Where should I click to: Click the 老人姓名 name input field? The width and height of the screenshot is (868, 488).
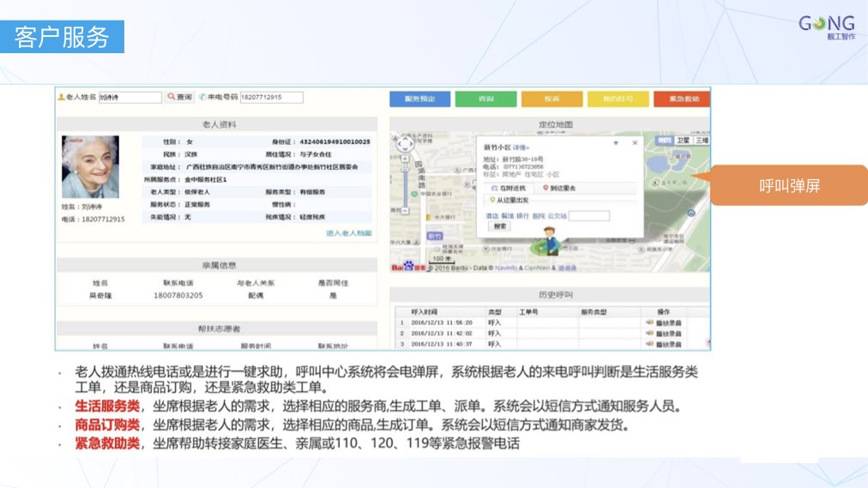tap(130, 98)
